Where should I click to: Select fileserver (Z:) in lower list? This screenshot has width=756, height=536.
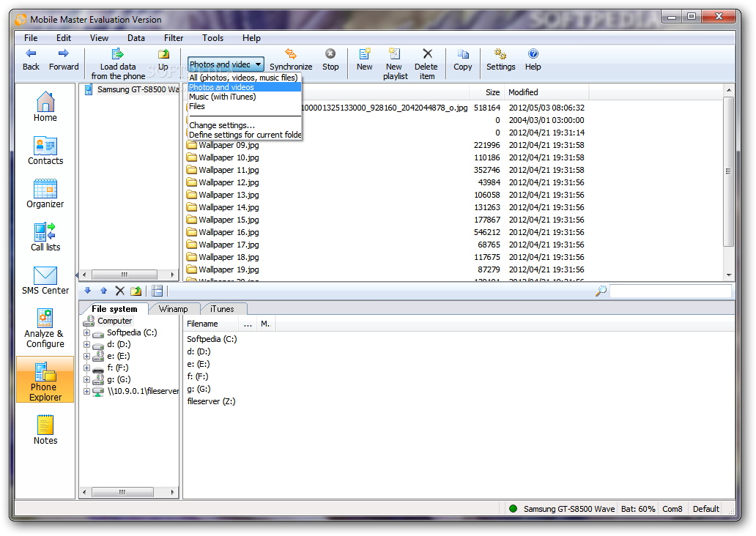[211, 401]
